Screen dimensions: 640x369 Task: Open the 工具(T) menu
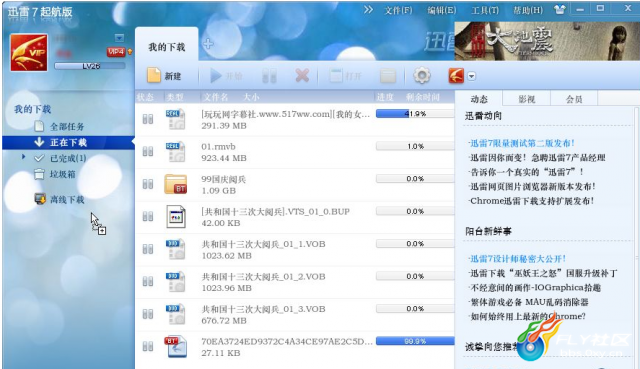tap(485, 10)
